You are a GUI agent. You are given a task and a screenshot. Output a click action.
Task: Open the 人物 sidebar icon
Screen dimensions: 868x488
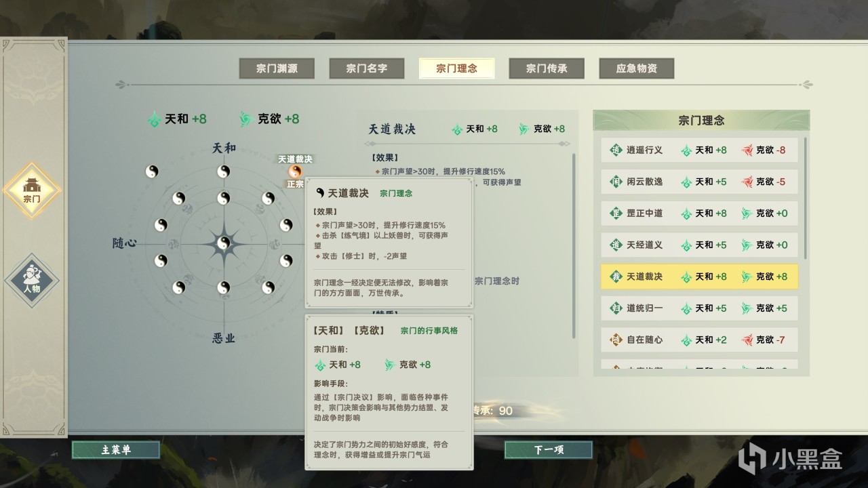point(32,281)
